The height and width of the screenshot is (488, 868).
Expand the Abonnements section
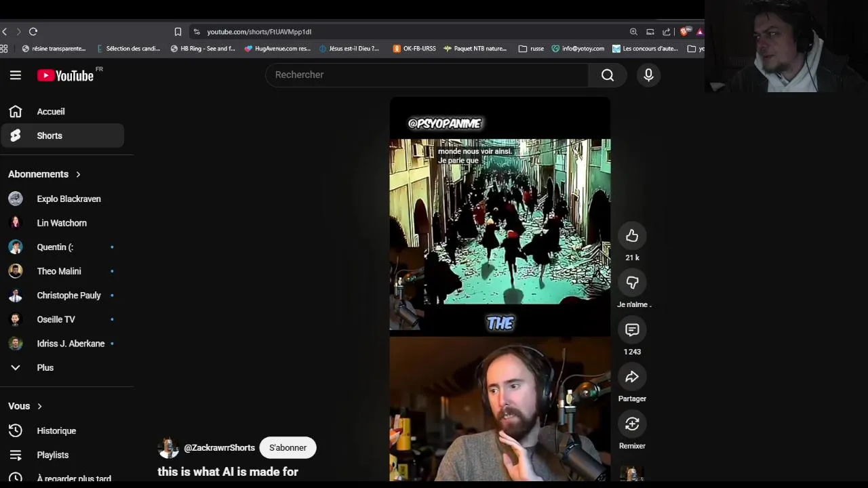tap(45, 174)
